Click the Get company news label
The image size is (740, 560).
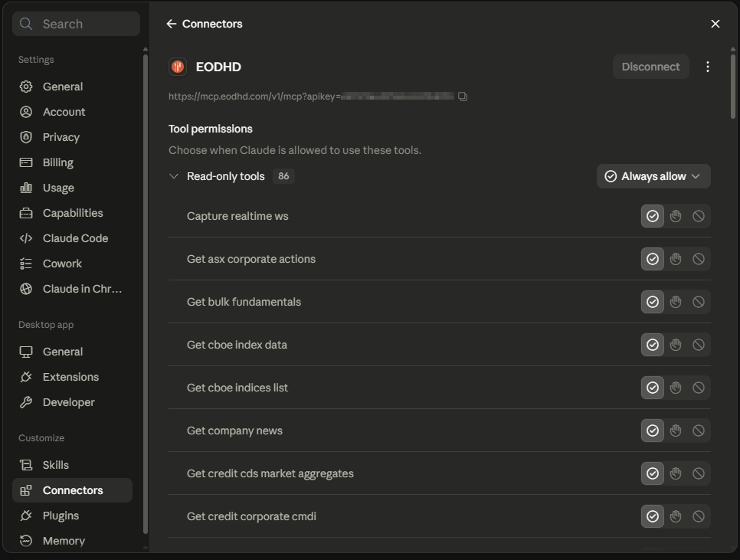tap(234, 431)
